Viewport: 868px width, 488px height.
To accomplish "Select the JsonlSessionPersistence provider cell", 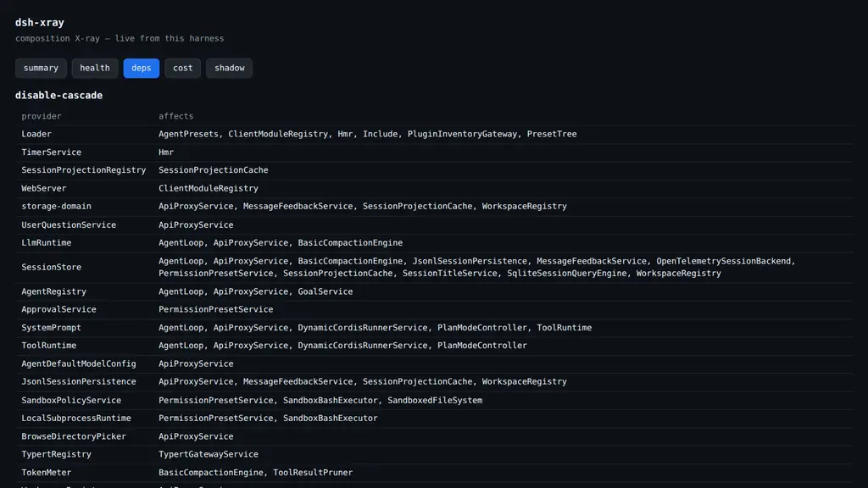I will point(79,381).
